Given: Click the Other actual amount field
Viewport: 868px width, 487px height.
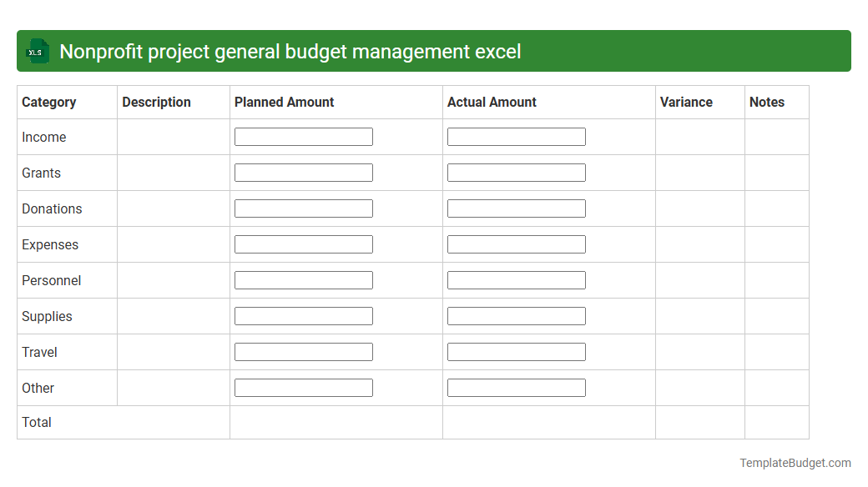Looking at the screenshot, I should (516, 387).
